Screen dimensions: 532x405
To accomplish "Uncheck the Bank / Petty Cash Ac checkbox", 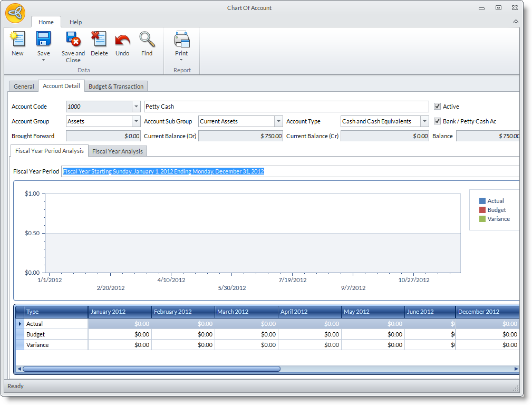I will 437,121.
